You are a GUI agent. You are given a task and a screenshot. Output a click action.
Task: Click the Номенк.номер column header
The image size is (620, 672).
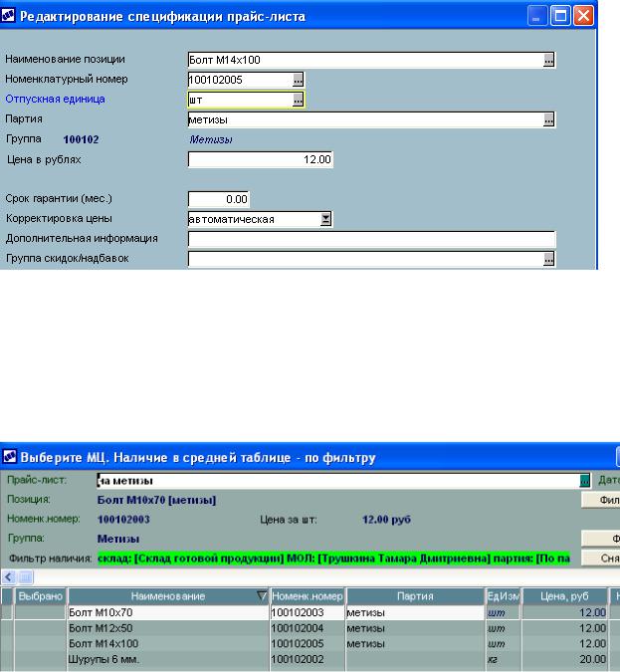coord(308,596)
